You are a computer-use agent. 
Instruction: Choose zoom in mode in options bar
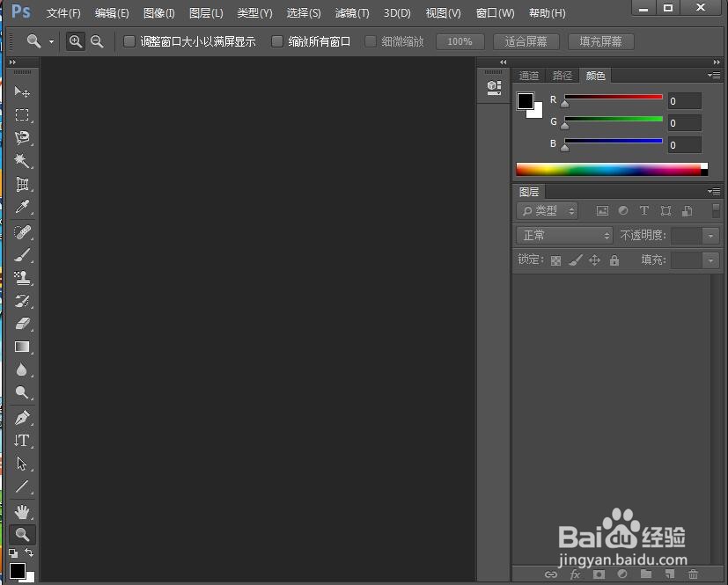(75, 41)
